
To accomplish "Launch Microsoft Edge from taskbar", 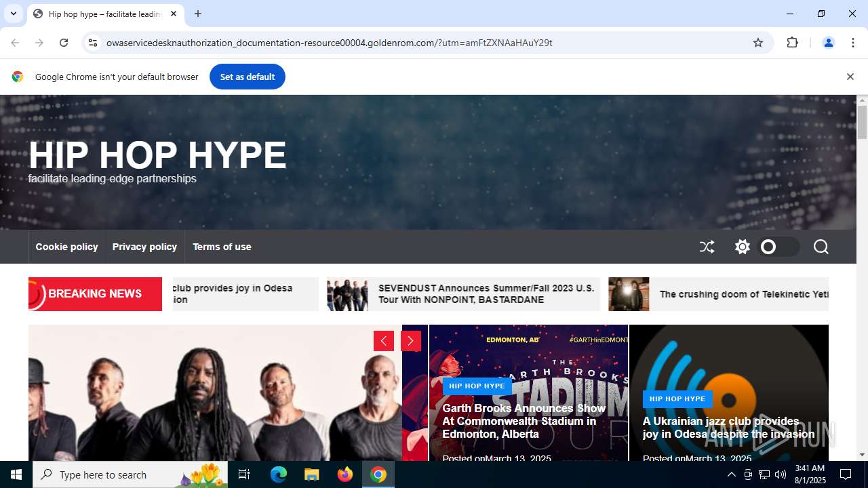I will click(x=279, y=474).
